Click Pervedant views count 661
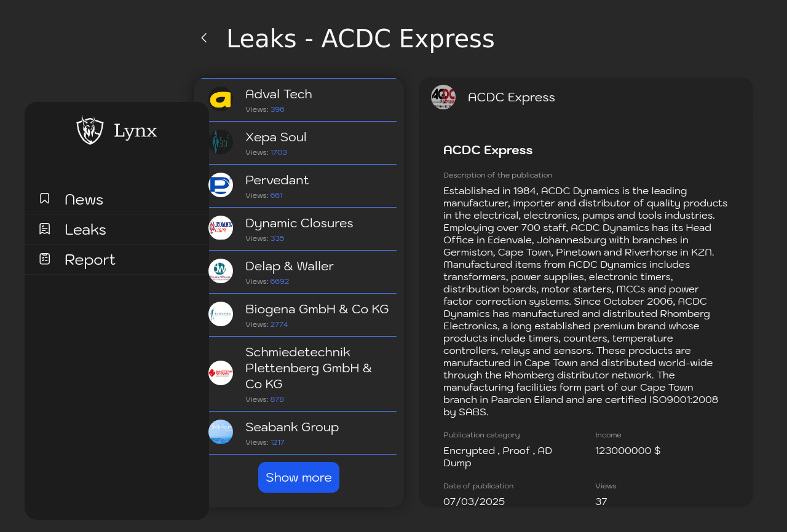 (277, 195)
